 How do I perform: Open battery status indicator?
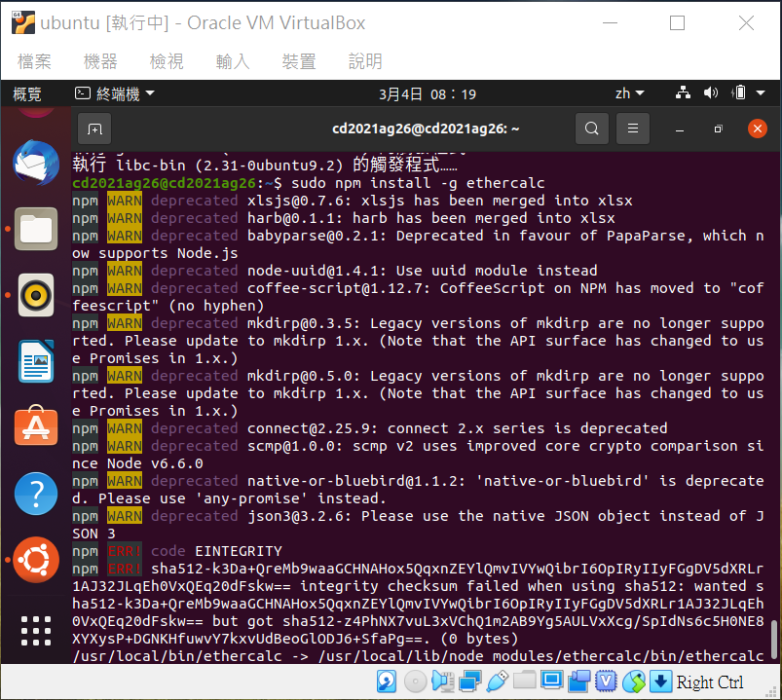739,92
